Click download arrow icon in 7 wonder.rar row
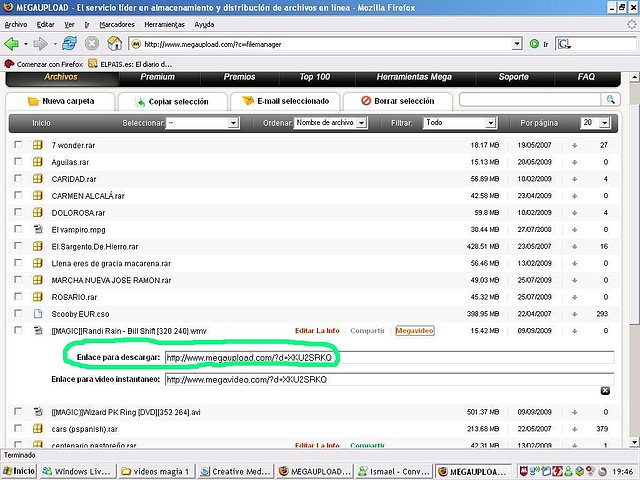This screenshot has height=480, width=640. 575,145
